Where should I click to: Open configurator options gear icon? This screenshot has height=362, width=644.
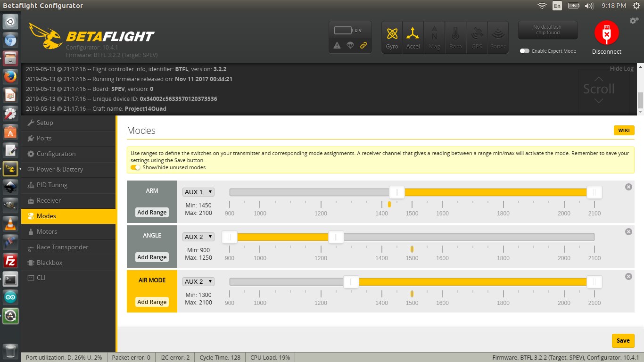click(634, 21)
